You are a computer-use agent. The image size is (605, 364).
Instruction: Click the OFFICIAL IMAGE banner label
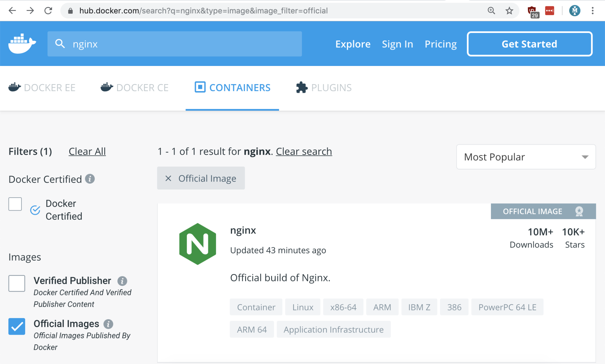pyautogui.click(x=532, y=211)
